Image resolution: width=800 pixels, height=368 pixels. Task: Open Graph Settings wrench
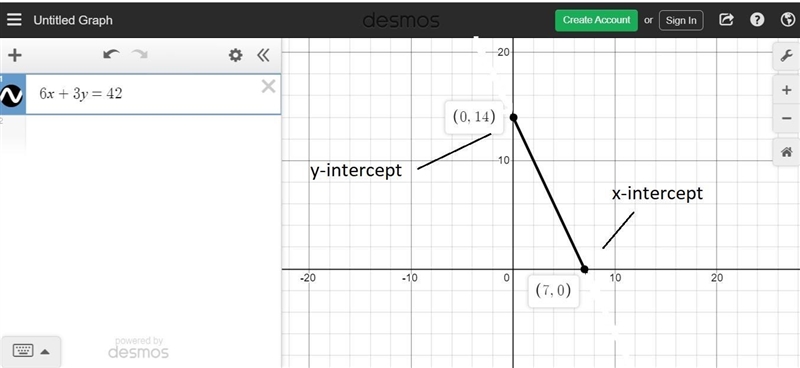[x=786, y=56]
